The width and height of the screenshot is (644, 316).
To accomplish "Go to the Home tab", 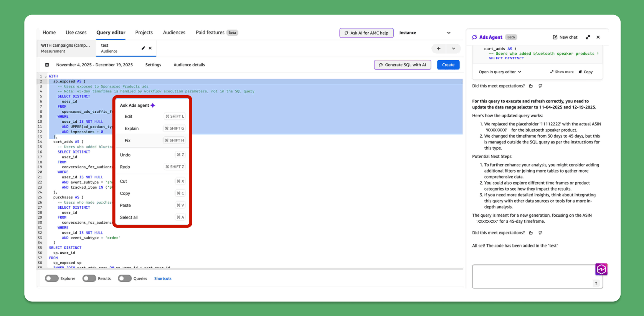I will 49,33.
